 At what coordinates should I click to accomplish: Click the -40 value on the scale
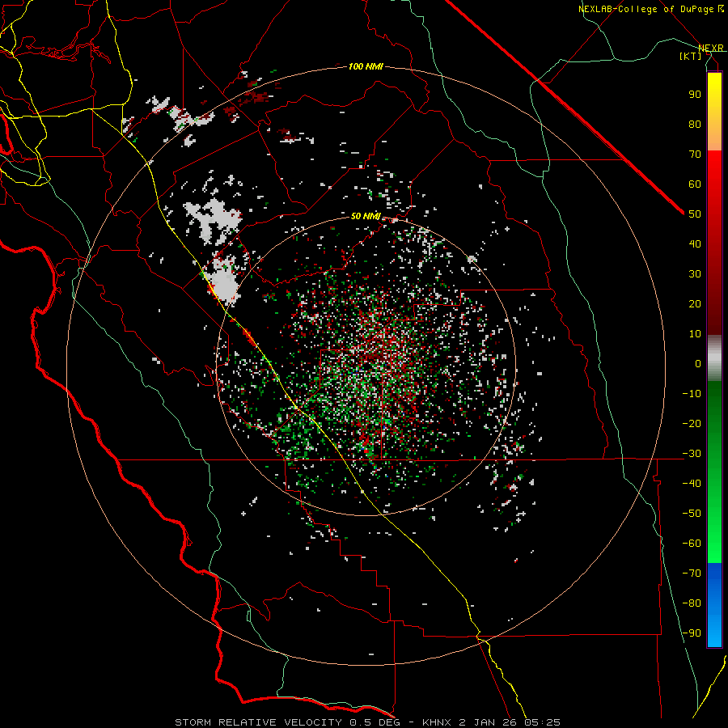point(692,484)
